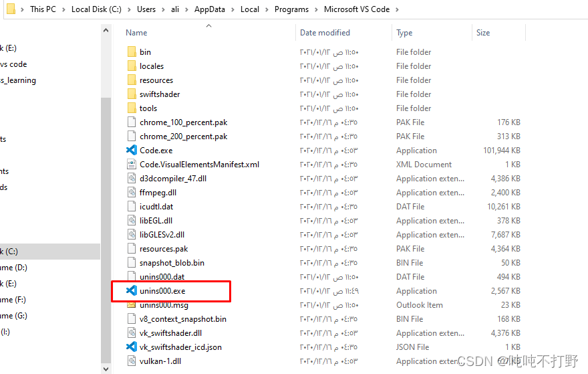
Task: Expand the chevron after AppData in the path
Action: (233, 9)
